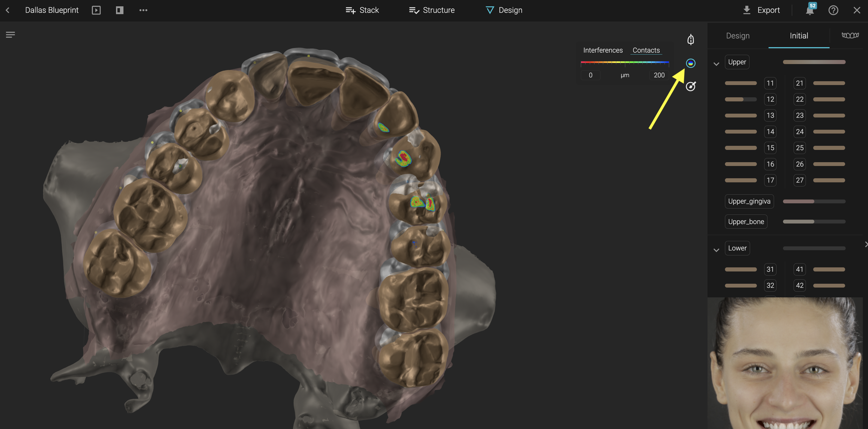868x429 pixels.
Task: Toggle the split view icon
Action: 120,10
